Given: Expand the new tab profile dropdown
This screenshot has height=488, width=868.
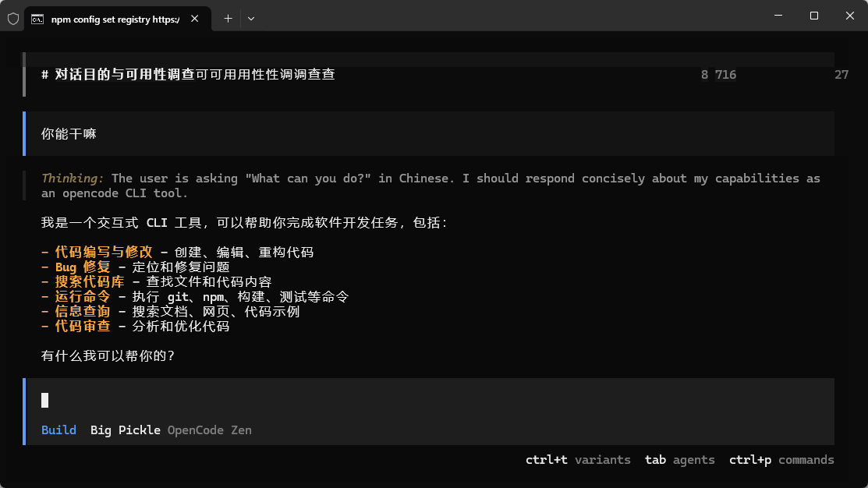Looking at the screenshot, I should pyautogui.click(x=251, y=18).
